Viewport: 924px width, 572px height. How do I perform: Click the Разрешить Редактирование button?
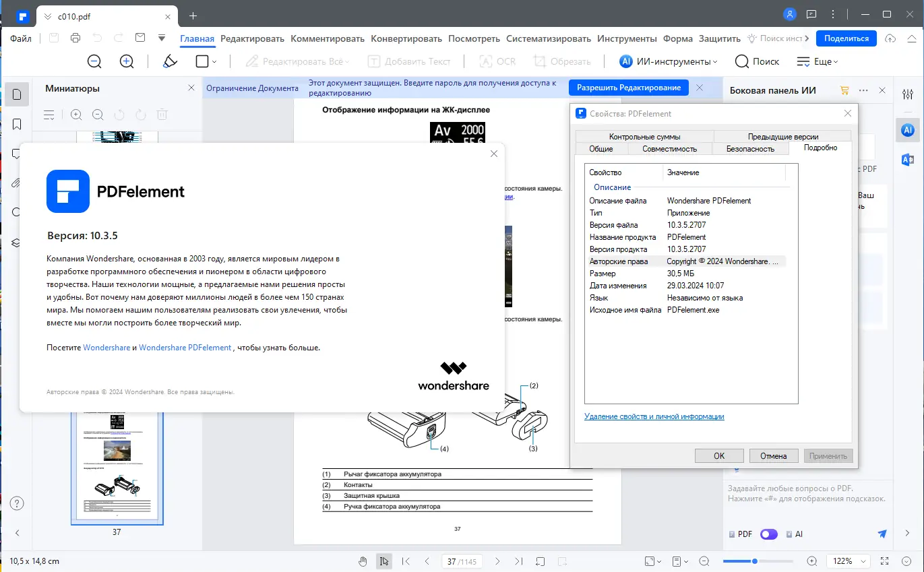pyautogui.click(x=629, y=88)
